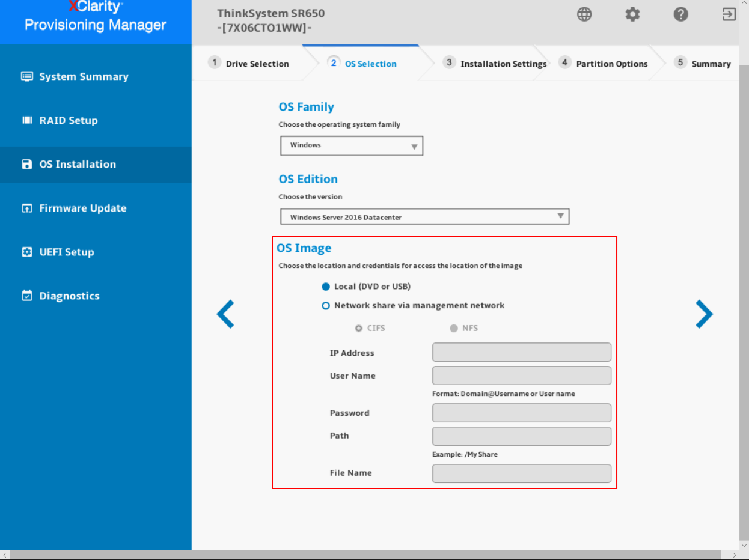This screenshot has width=749, height=560.
Task: Go back with the left arrow
Action: pyautogui.click(x=225, y=314)
